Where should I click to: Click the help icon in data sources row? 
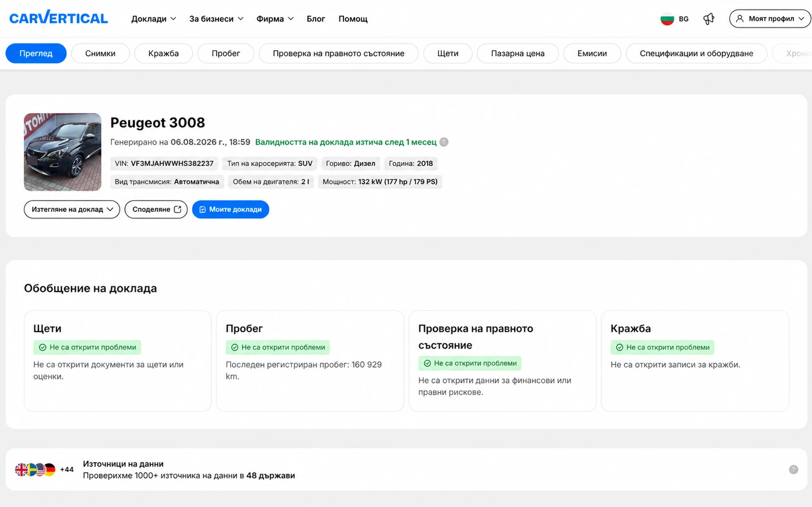(x=793, y=470)
